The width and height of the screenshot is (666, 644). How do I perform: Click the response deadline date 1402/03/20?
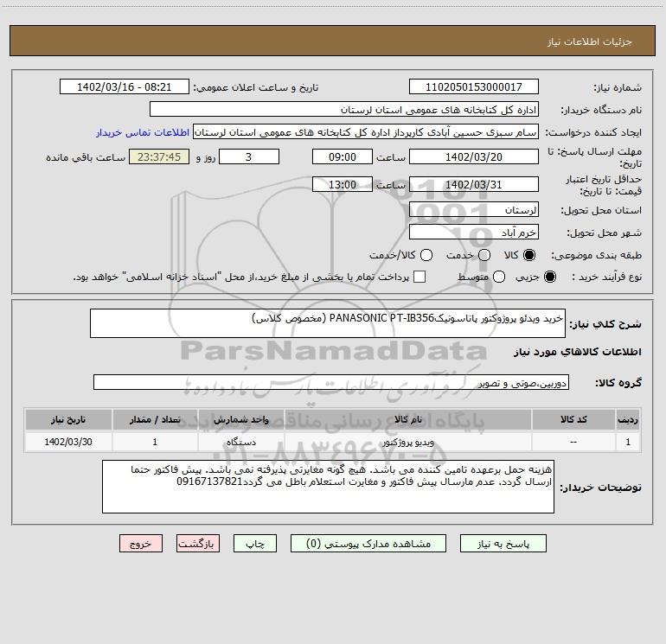point(474,156)
